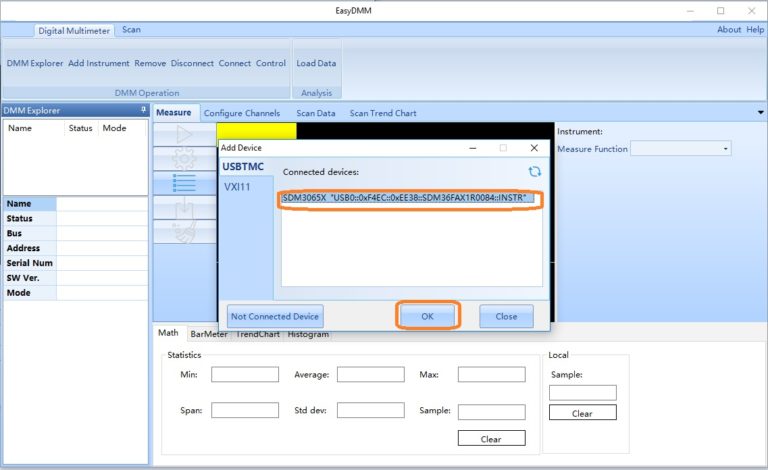This screenshot has width=768, height=470.
Task: Click Add Instrument in DMM Operation
Action: [99, 63]
